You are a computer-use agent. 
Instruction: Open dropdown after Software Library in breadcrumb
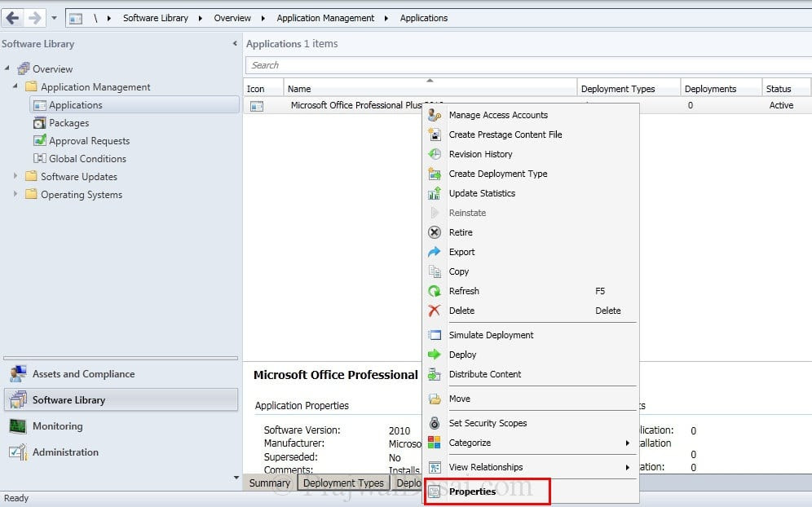[x=201, y=18]
